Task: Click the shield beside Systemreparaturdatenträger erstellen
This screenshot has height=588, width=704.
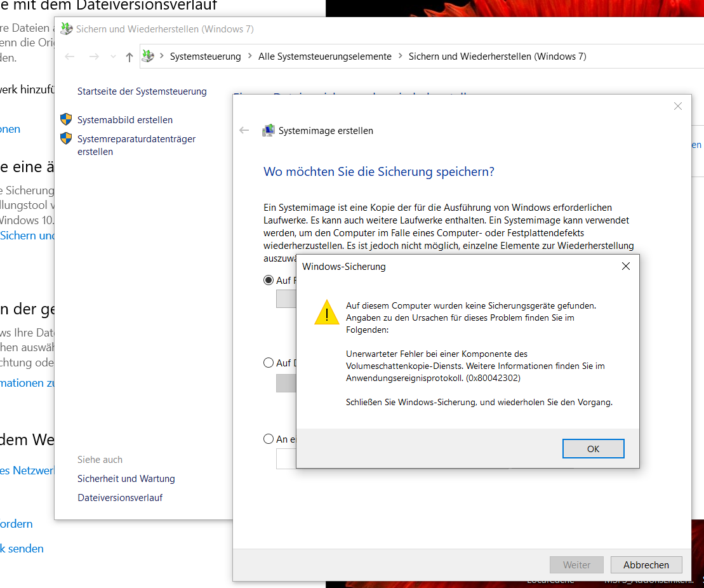Action: [x=66, y=139]
